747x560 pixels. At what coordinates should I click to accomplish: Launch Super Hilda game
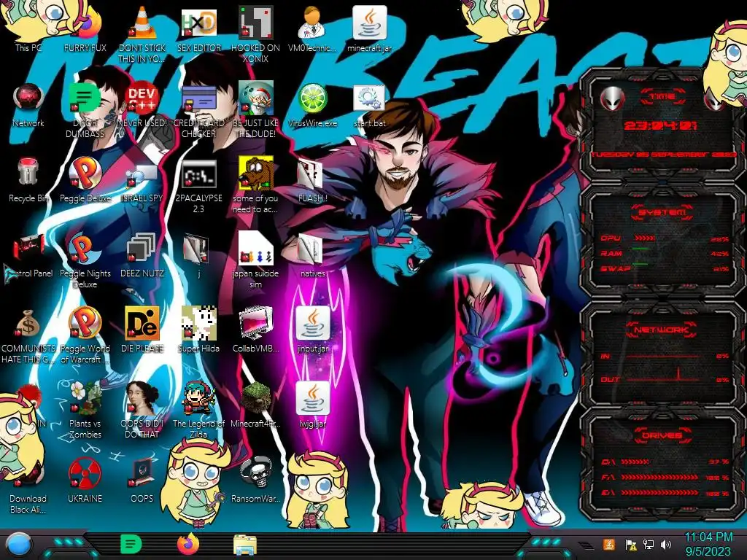click(199, 330)
